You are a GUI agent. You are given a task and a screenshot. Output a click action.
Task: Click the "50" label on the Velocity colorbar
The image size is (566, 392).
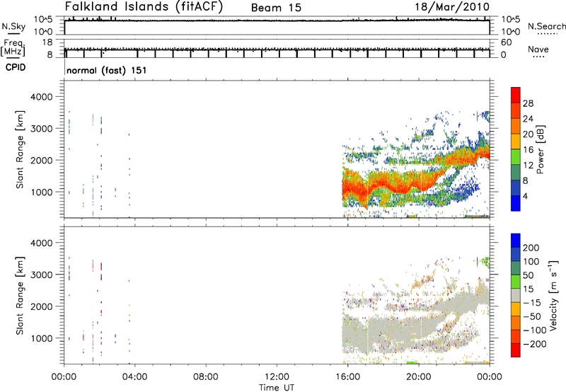[x=528, y=275]
